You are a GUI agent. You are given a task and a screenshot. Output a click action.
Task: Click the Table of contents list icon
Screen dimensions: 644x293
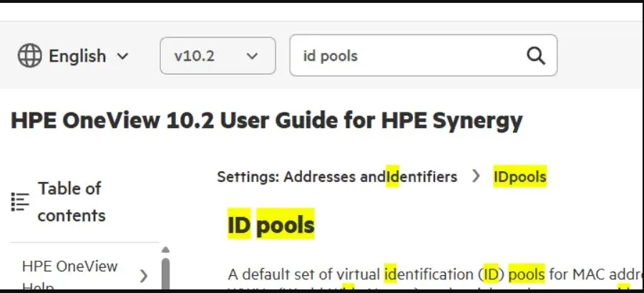(x=20, y=202)
